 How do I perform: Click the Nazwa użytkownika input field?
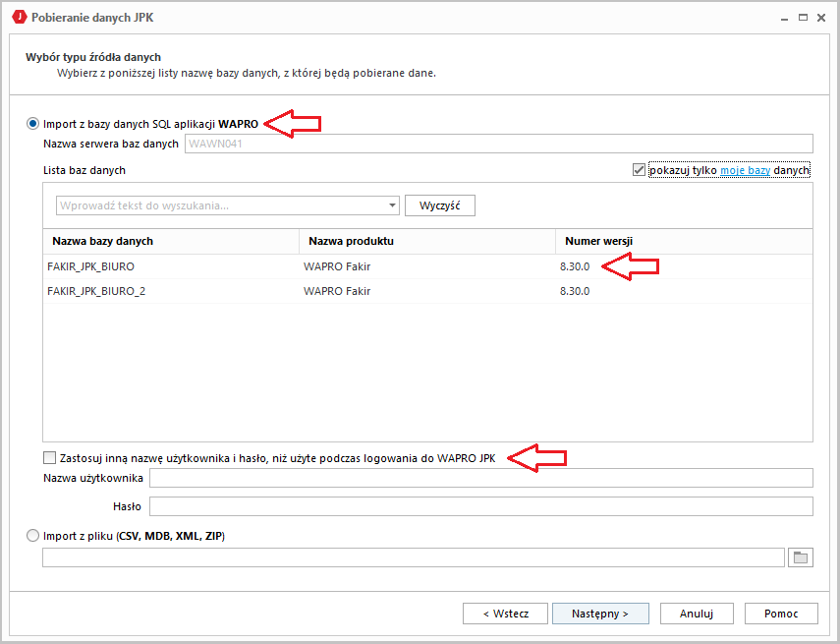pyautogui.click(x=480, y=478)
